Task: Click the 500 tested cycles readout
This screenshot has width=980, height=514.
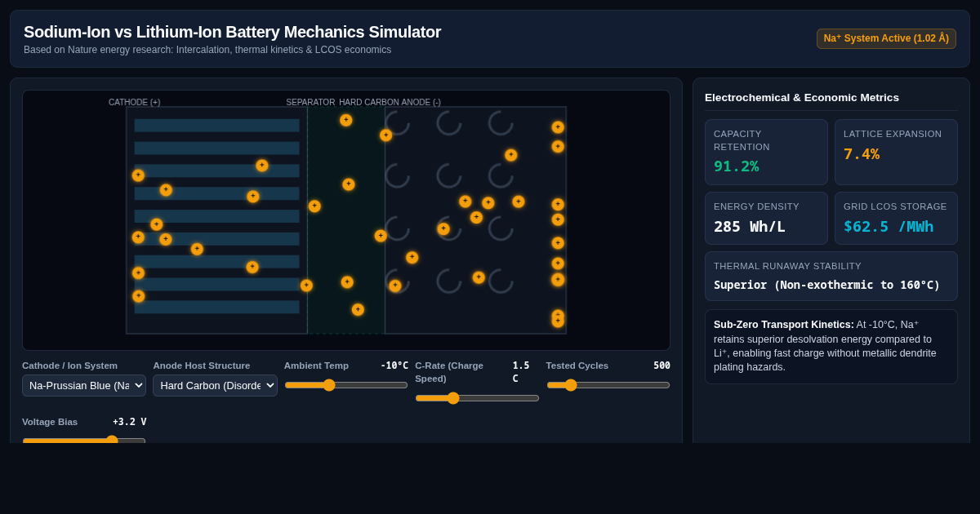Action: [x=661, y=366]
